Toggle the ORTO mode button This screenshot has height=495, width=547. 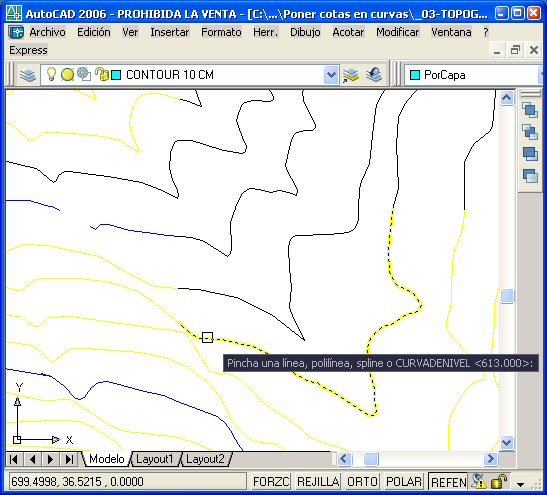coord(362,482)
